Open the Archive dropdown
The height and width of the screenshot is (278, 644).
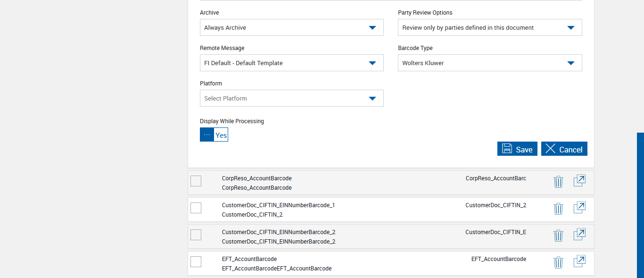pyautogui.click(x=291, y=27)
